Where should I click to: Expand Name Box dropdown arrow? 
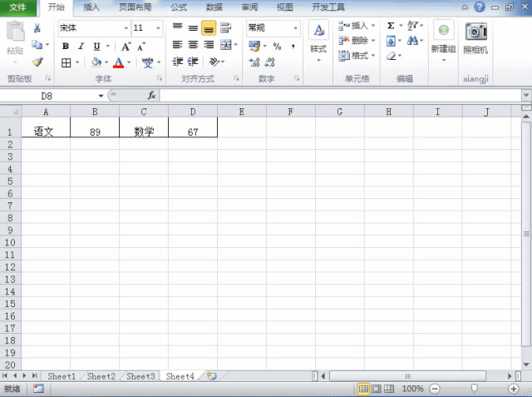101,96
